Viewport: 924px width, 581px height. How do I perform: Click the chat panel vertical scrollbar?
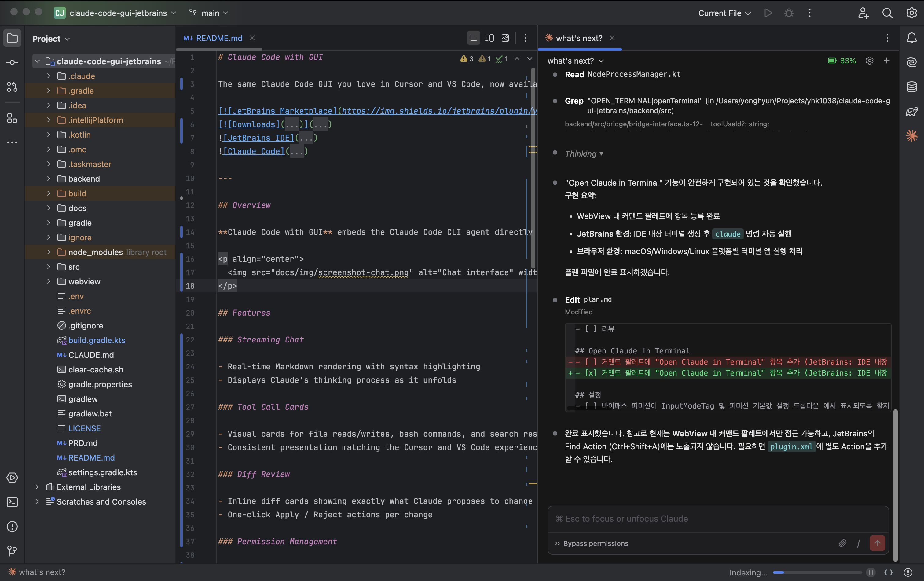(x=895, y=486)
